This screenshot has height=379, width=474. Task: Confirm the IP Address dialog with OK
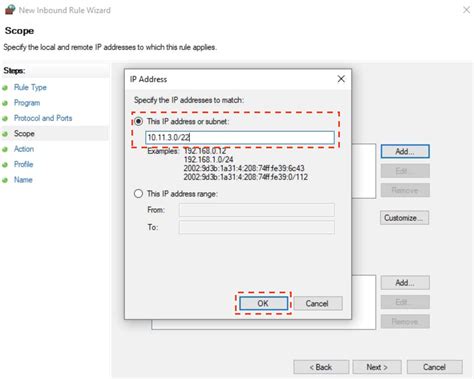[263, 303]
